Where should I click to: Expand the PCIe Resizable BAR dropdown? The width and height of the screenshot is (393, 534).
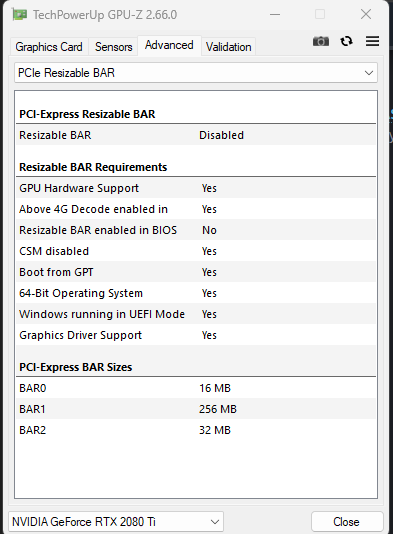(x=196, y=73)
